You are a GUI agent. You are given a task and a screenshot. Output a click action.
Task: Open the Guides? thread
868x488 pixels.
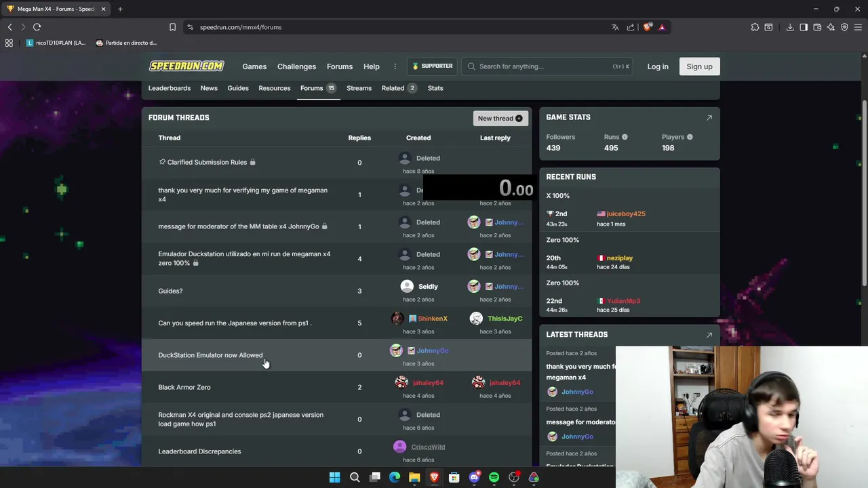170,291
